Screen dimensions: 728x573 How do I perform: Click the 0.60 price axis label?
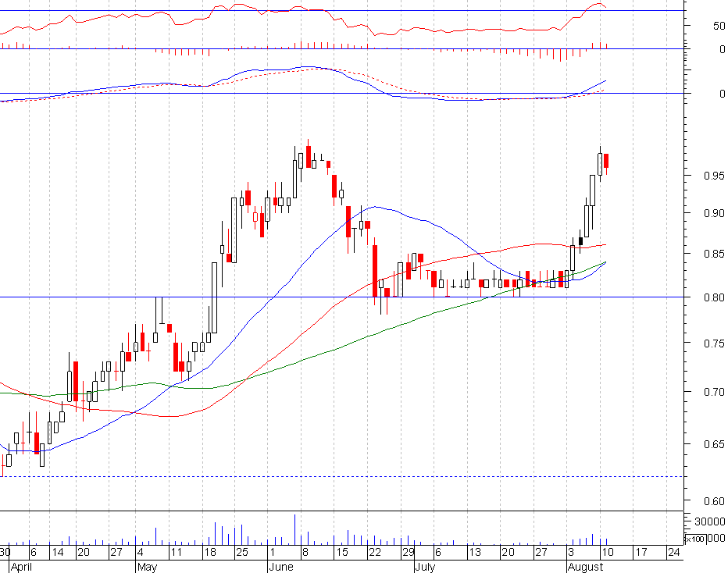(x=714, y=501)
